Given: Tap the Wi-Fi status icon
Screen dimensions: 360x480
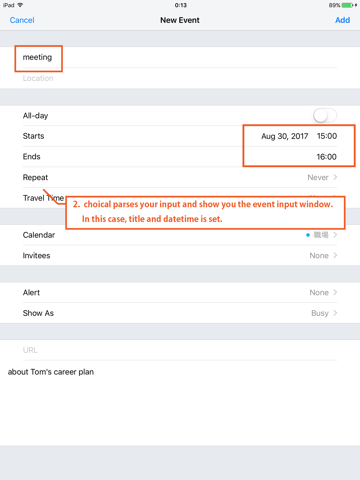Looking at the screenshot, I should (20, 5).
